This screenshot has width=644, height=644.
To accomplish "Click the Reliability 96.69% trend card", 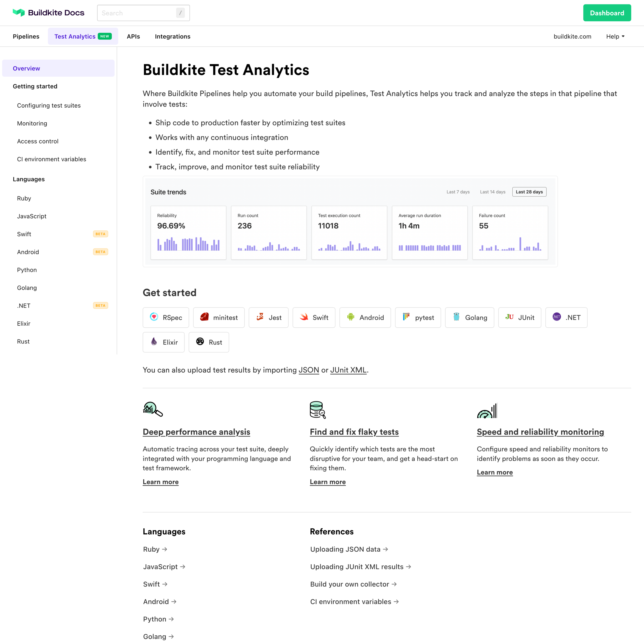I will [188, 233].
